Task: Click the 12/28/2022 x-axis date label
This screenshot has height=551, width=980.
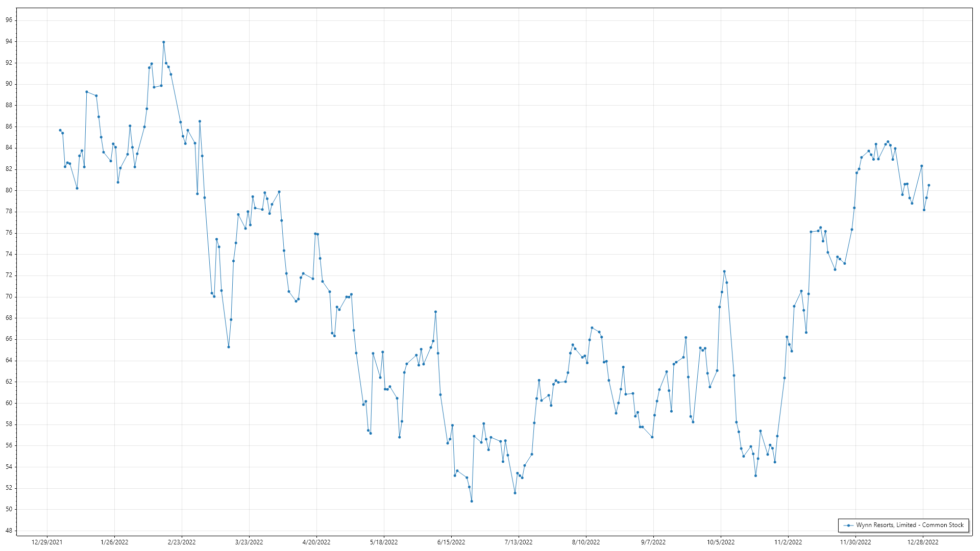Action: (x=923, y=542)
